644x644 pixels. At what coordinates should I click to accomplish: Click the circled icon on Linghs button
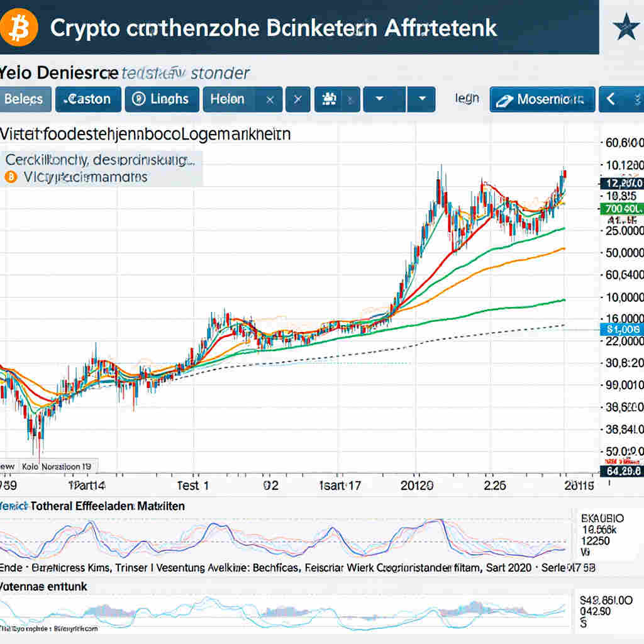pyautogui.click(x=139, y=99)
